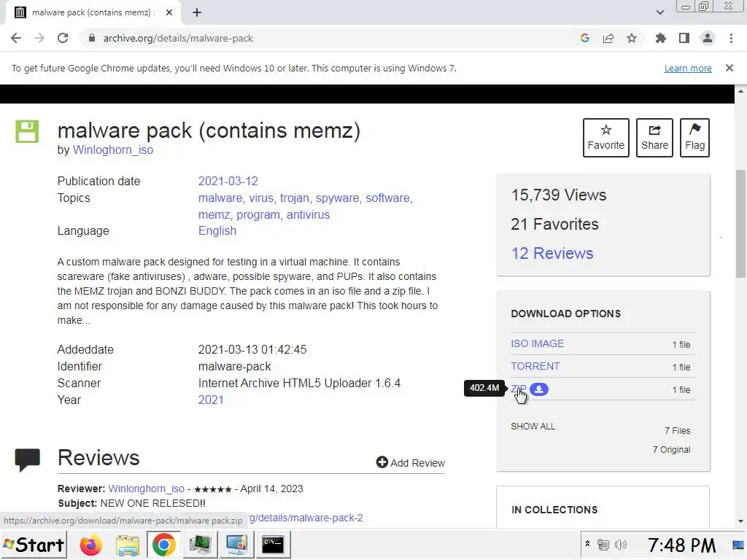Image resolution: width=747 pixels, height=560 pixels.
Task: Click the green software floppy icon
Action: coord(27,131)
